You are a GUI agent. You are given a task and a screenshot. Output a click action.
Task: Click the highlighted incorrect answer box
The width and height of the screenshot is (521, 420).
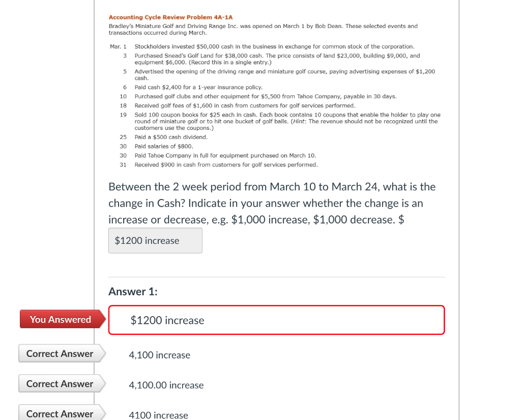(x=276, y=320)
